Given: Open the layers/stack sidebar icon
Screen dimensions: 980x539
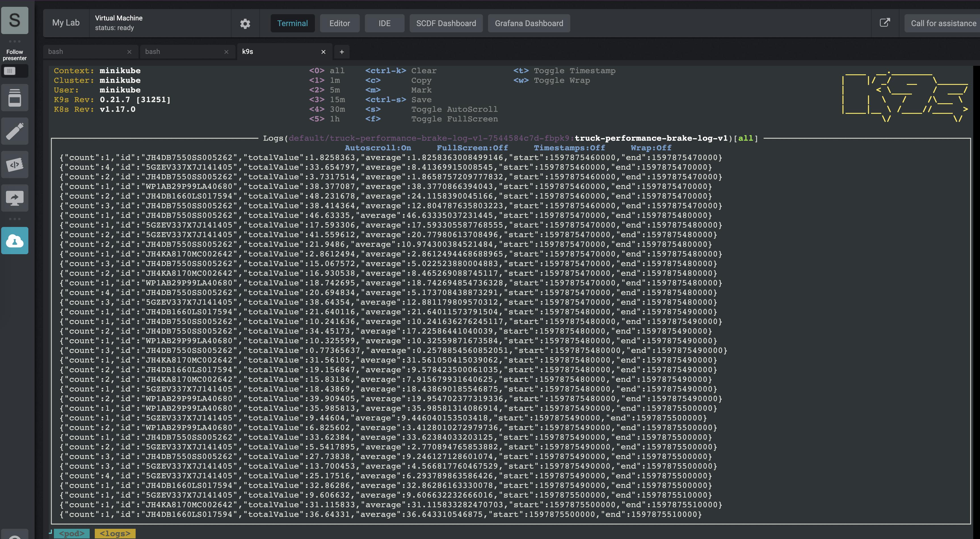Looking at the screenshot, I should point(14,98).
